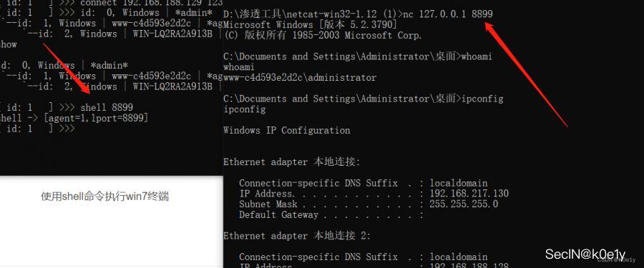Click the red arrow pointing at shell 8899
The height and width of the screenshot is (268, 644).
coord(67,71)
